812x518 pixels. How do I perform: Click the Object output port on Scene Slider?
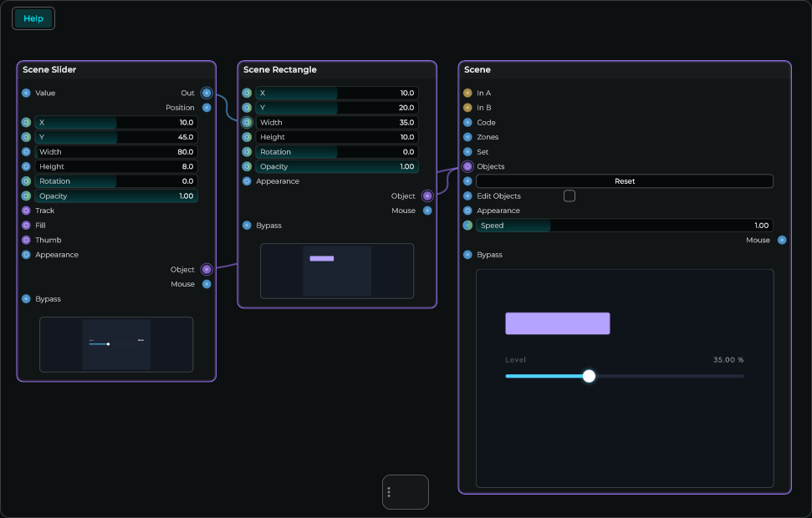click(x=207, y=270)
